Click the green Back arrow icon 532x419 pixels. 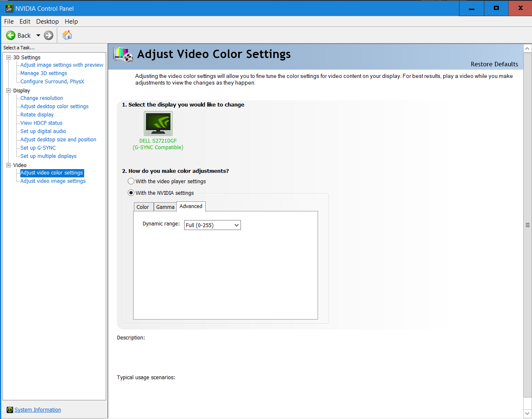click(x=11, y=35)
